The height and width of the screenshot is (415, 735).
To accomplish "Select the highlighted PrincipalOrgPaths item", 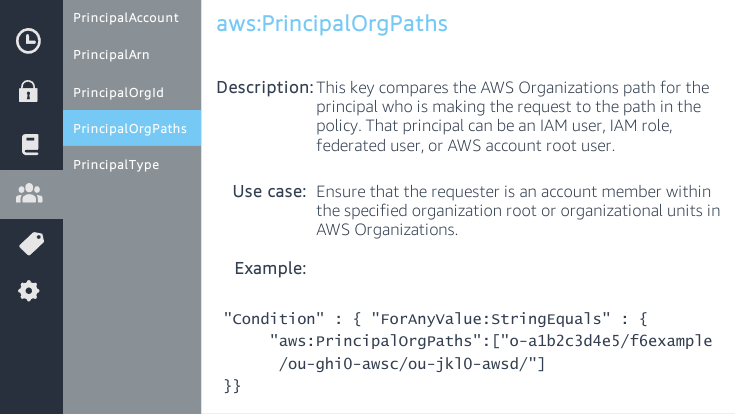I will [130, 128].
